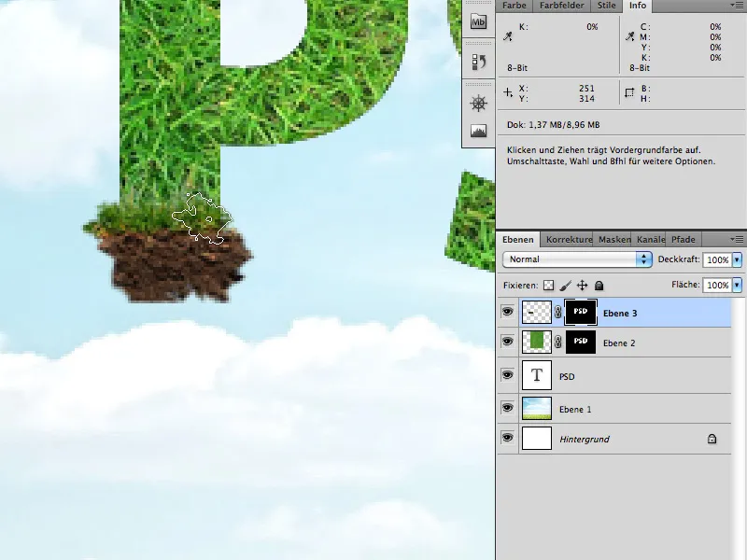Lock layer position with the move icon

tap(582, 286)
